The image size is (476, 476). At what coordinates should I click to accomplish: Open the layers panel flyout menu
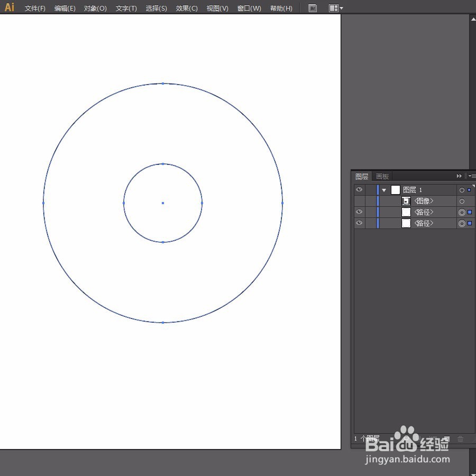coord(472,176)
